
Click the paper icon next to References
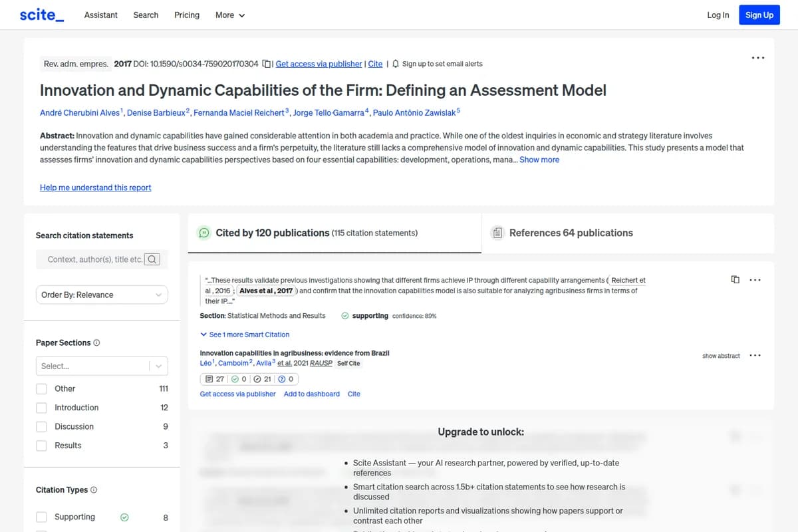[497, 233]
